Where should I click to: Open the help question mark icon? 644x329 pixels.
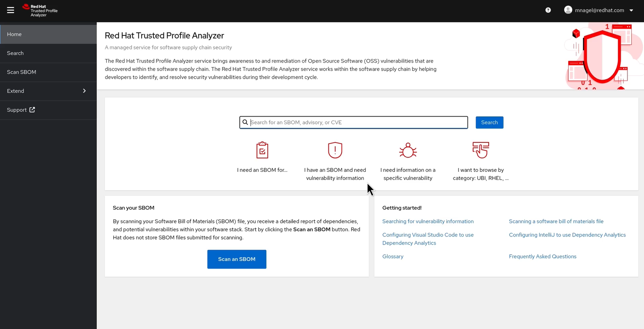point(548,10)
